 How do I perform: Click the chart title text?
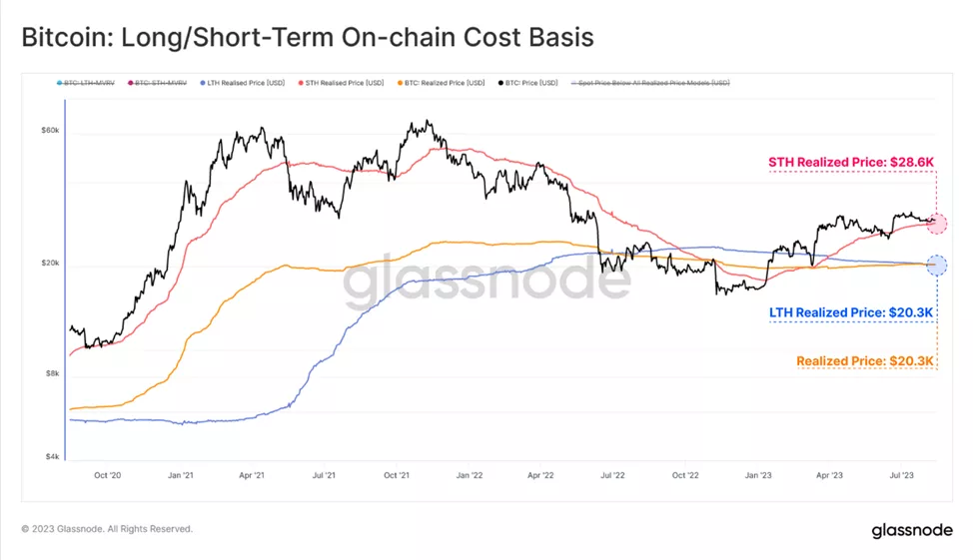(308, 38)
